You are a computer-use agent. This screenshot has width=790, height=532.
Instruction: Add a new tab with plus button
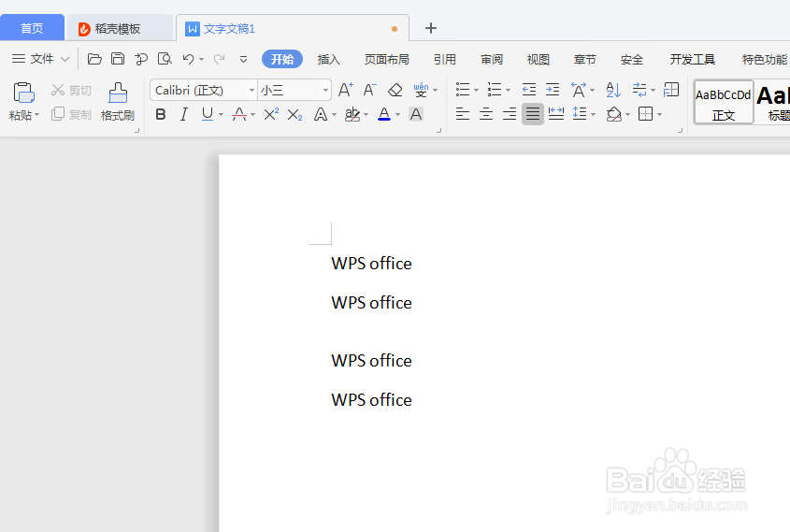[431, 28]
